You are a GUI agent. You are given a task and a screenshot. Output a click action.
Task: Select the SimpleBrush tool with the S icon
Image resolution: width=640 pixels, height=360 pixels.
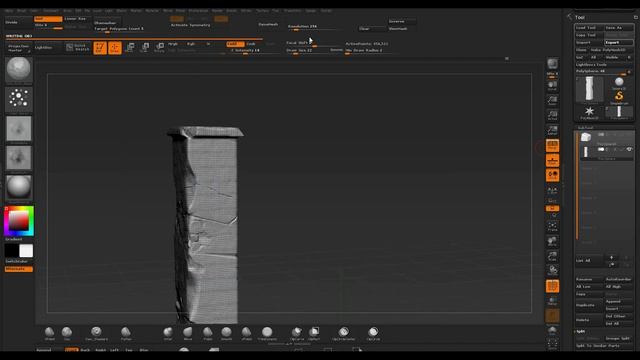(x=619, y=97)
